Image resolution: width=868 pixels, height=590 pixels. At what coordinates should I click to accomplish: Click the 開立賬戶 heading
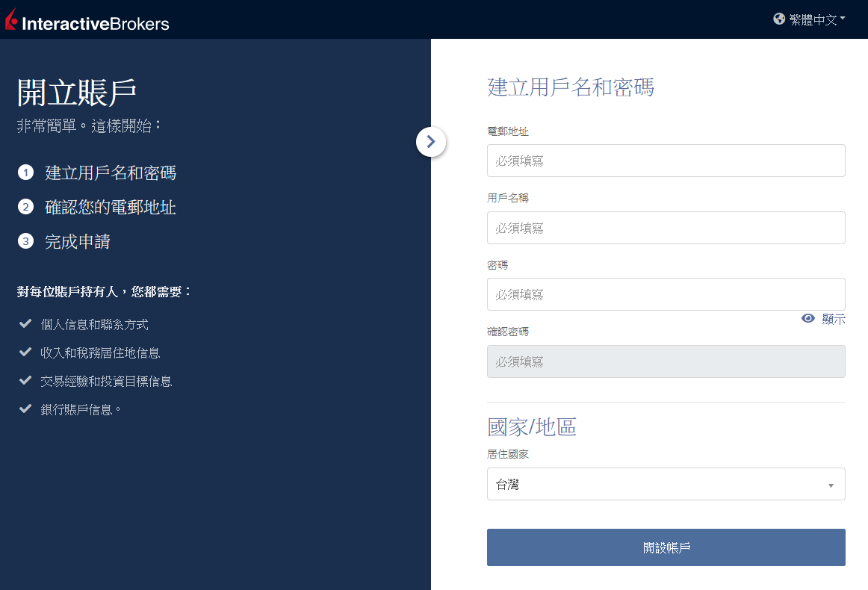76,93
